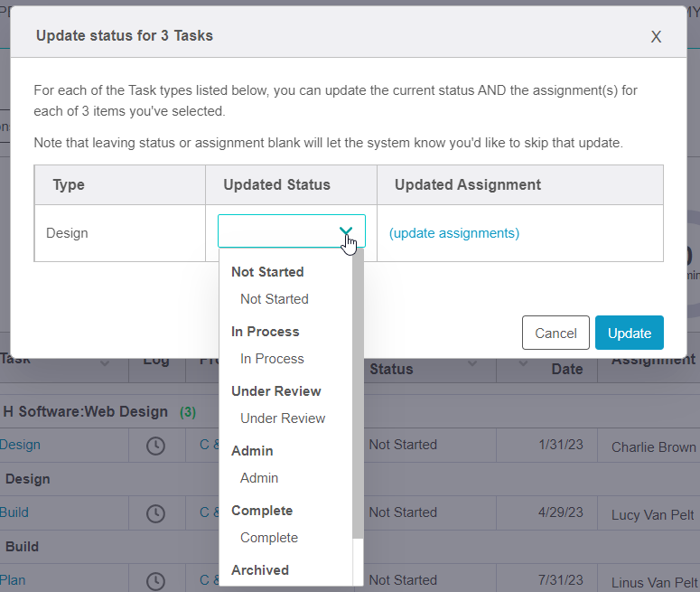Open the Plan task link
700x592 pixels.
pyautogui.click(x=13, y=580)
